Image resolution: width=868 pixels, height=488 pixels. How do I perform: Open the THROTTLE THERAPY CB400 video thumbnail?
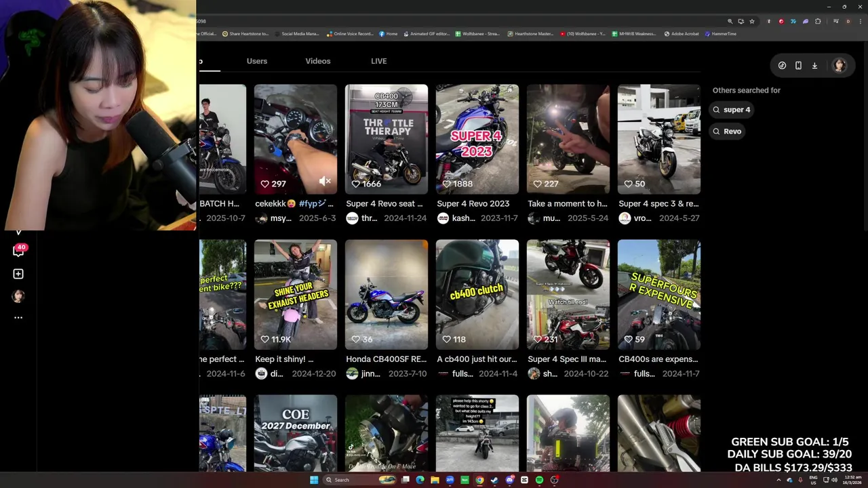[x=387, y=139]
